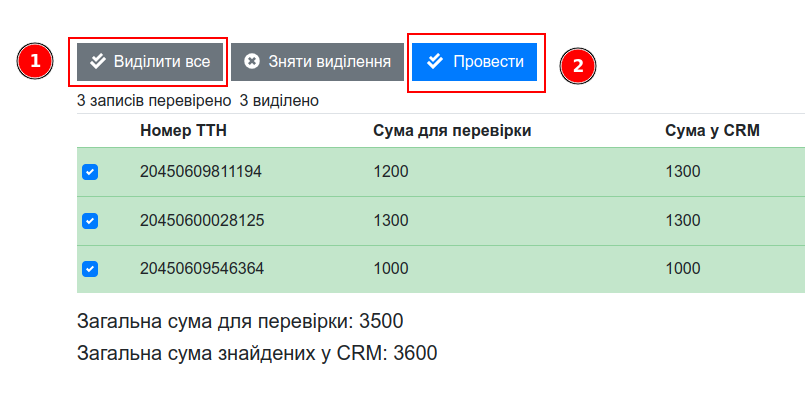This screenshot has width=805, height=400.
Task: Uncheck the checkbox for TTН 20450609811194
Action: pyautogui.click(x=90, y=172)
